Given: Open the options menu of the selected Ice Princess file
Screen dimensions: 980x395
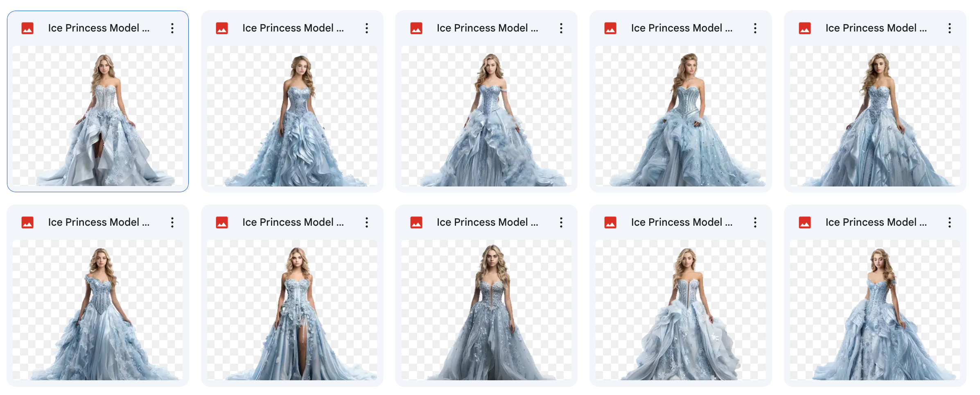Looking at the screenshot, I should [x=172, y=28].
